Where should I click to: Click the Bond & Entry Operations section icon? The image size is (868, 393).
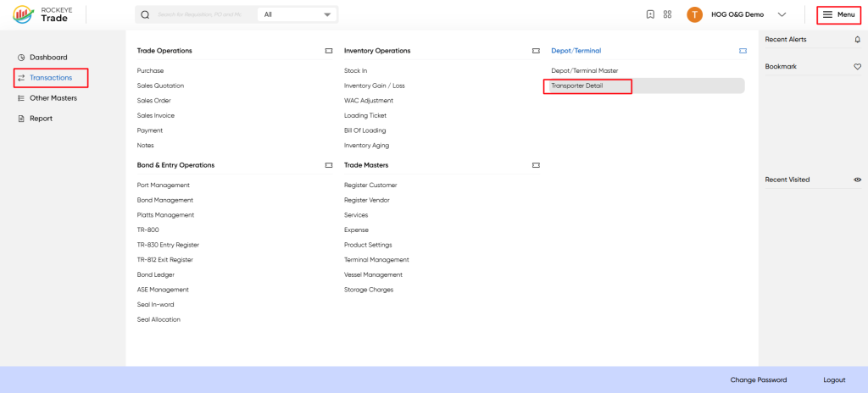(329, 165)
